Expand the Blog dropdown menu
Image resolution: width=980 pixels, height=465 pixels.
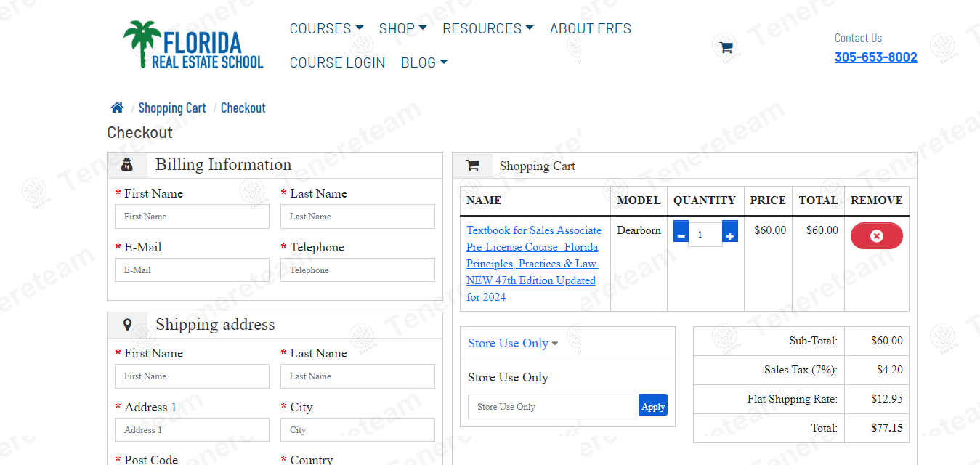pos(424,63)
